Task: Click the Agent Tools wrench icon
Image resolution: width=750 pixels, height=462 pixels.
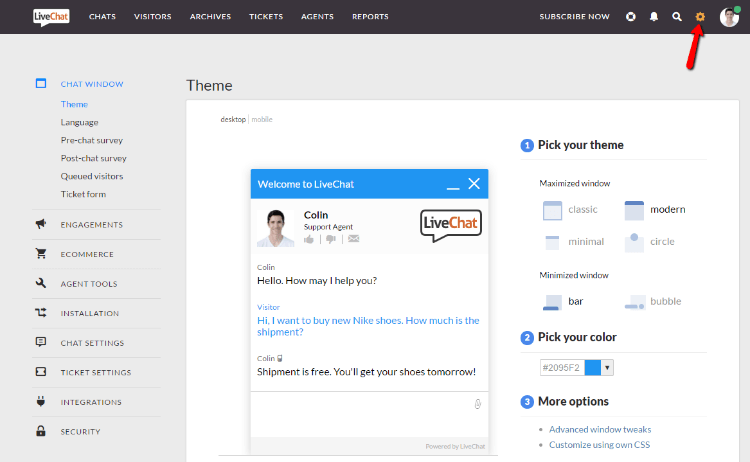Action: coord(41,283)
